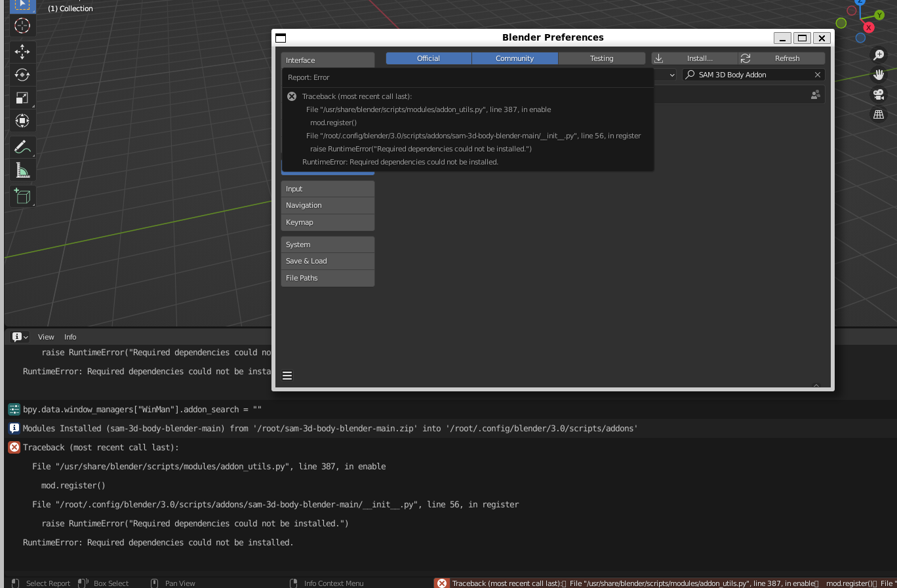
Task: Open the Info editor type dropdown
Action: pyautogui.click(x=20, y=337)
